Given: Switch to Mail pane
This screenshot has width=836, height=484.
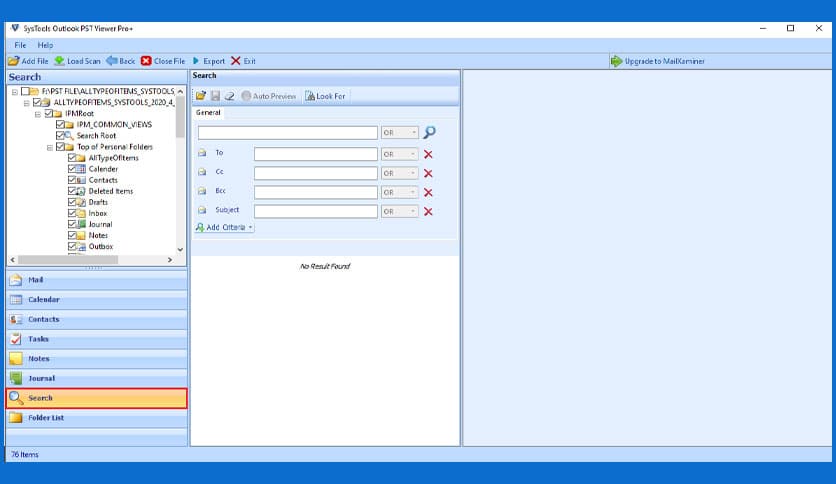Looking at the screenshot, I should (97, 280).
